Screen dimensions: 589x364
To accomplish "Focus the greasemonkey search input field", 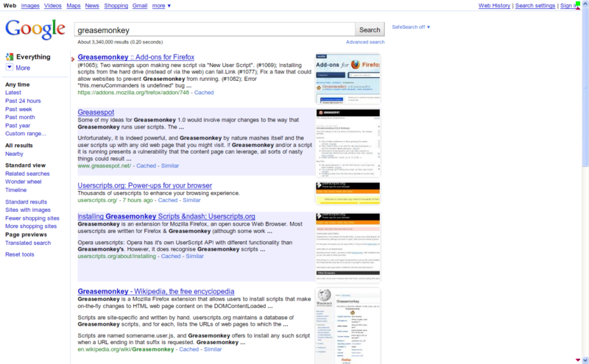I will tap(214, 29).
